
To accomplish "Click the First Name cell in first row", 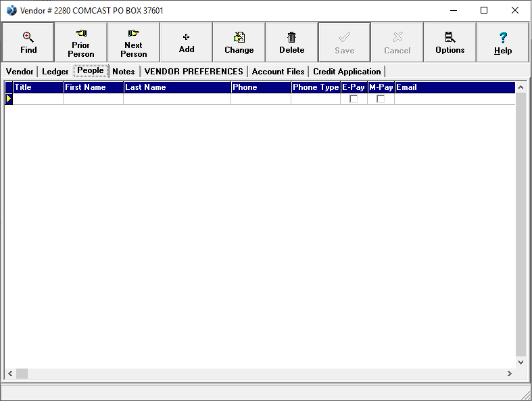I will pos(93,99).
